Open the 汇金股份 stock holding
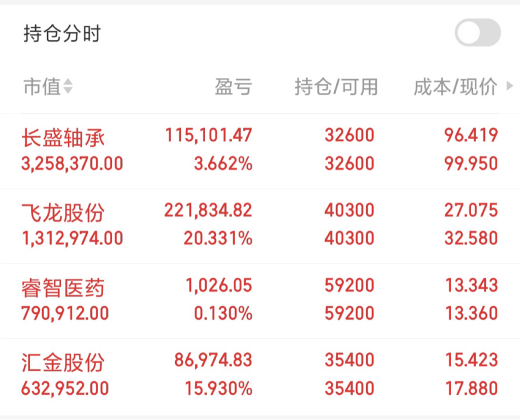 [260, 376]
